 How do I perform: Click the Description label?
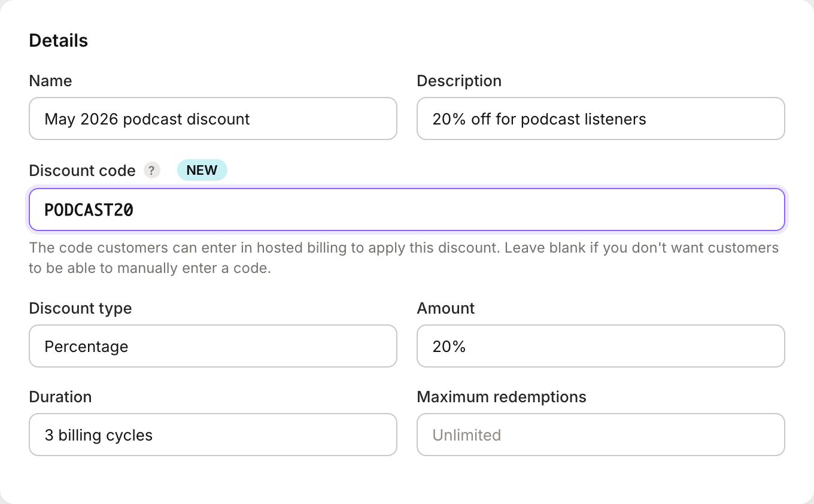(x=459, y=81)
